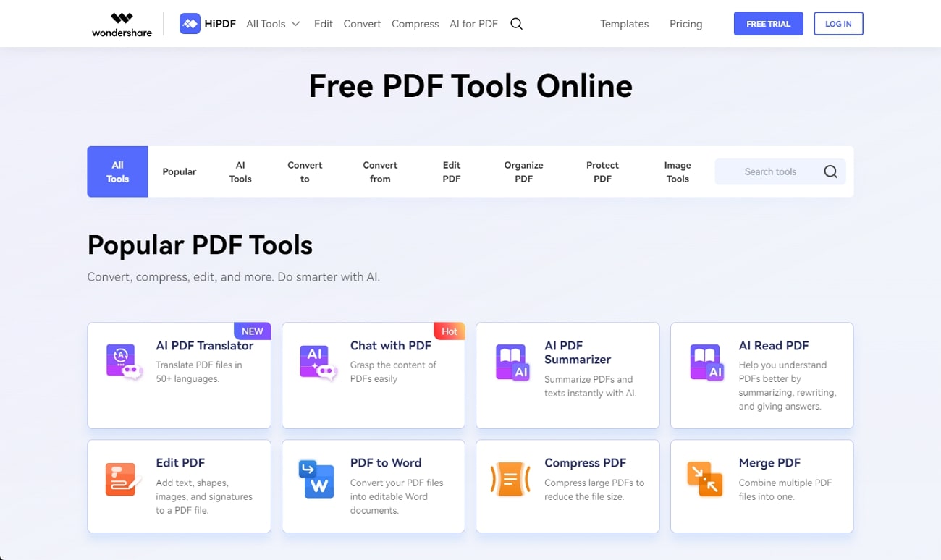This screenshot has width=941, height=560.
Task: Open the Chat with PDF title link
Action: click(391, 345)
